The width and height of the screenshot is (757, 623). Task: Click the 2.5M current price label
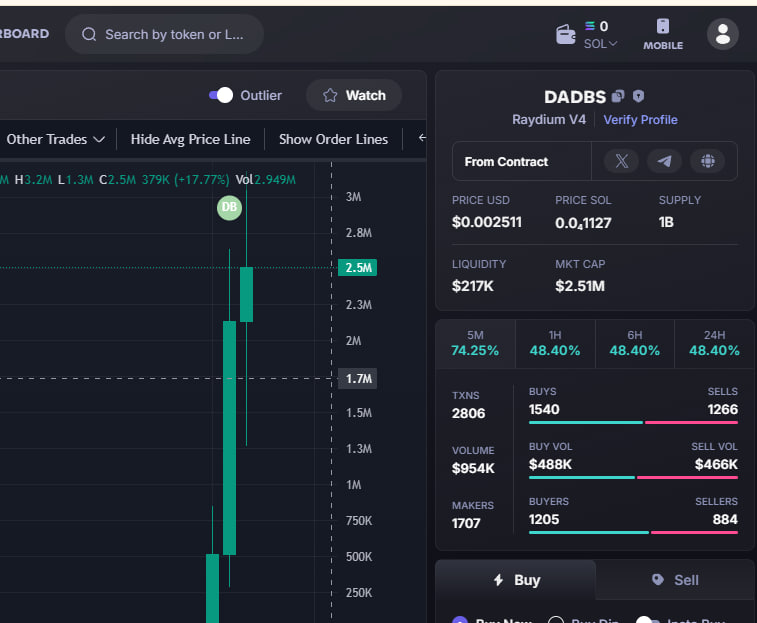click(x=358, y=268)
